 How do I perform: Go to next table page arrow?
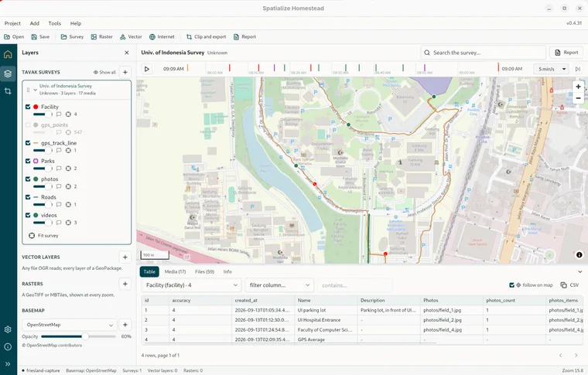pyautogui.click(x=576, y=355)
